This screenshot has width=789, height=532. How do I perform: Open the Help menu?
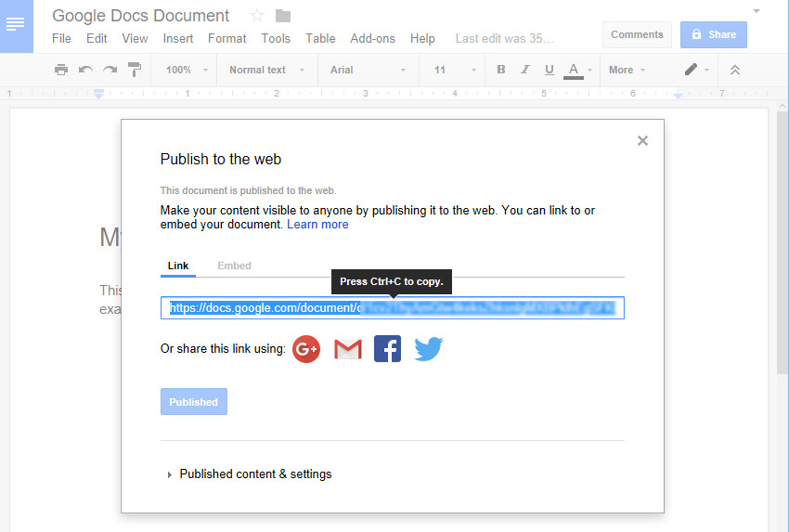[x=422, y=39]
